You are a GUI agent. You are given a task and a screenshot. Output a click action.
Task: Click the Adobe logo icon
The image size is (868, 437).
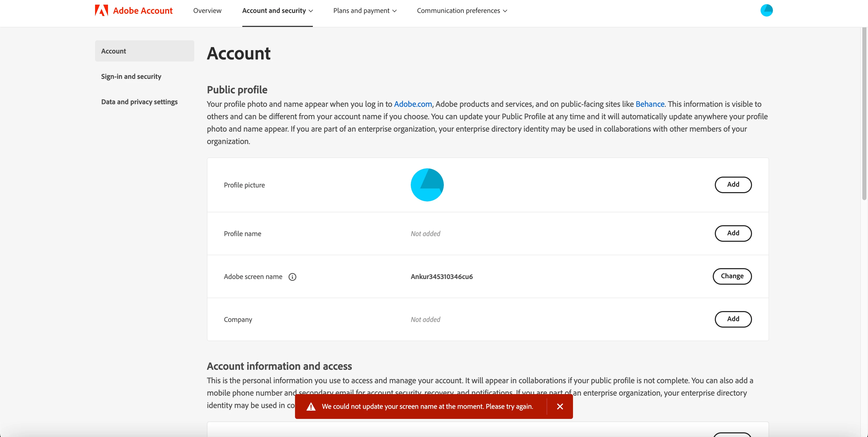(x=102, y=10)
